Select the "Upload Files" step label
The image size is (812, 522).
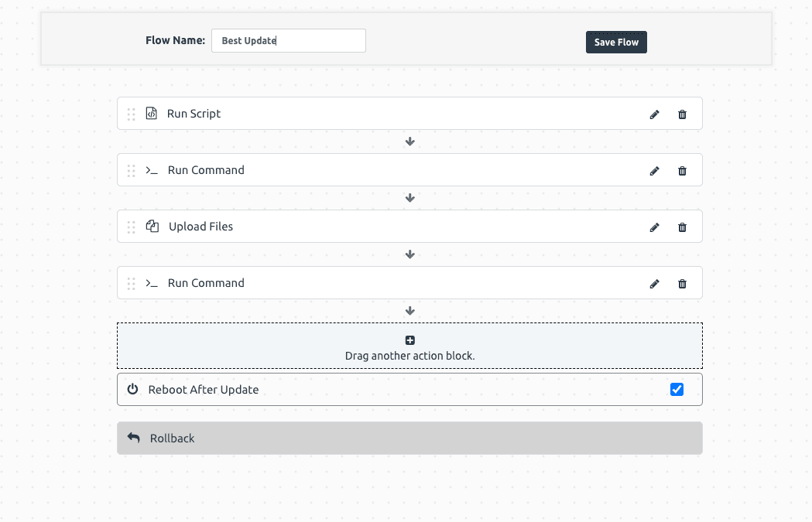point(201,227)
